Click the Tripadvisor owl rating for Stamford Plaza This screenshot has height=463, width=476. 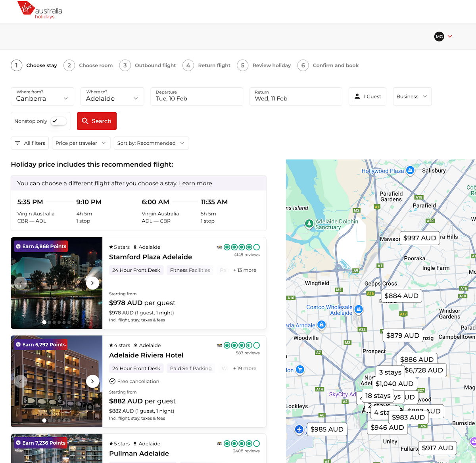[x=219, y=247]
